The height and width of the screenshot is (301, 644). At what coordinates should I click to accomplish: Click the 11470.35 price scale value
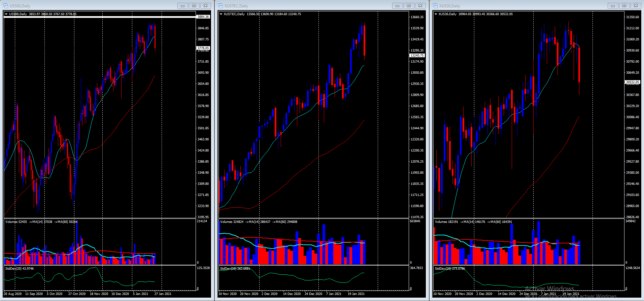pyautogui.click(x=417, y=217)
